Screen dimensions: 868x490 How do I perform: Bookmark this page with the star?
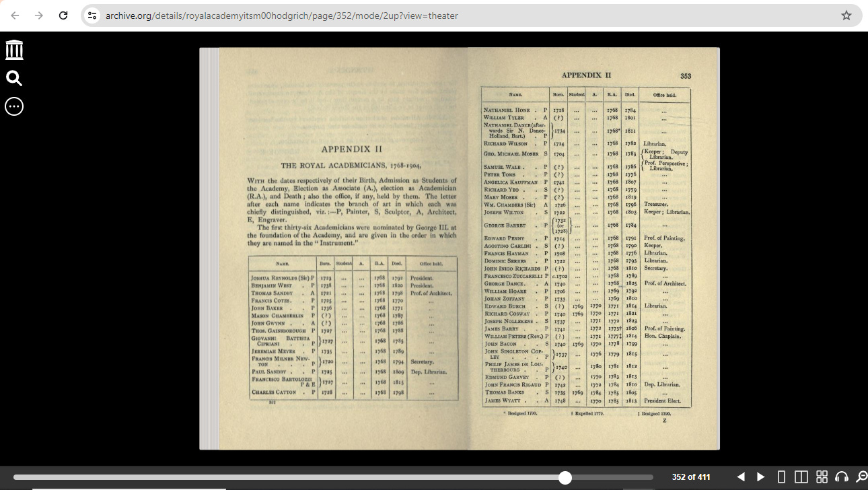(x=846, y=15)
